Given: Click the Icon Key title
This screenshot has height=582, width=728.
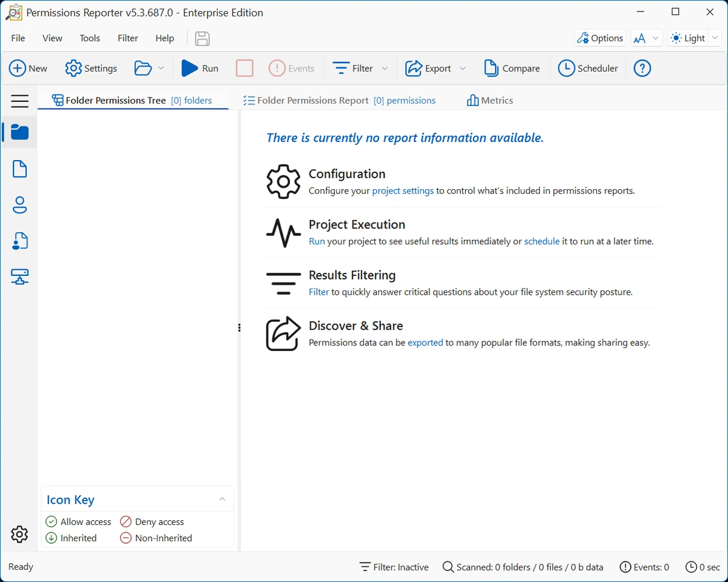Looking at the screenshot, I should point(70,500).
